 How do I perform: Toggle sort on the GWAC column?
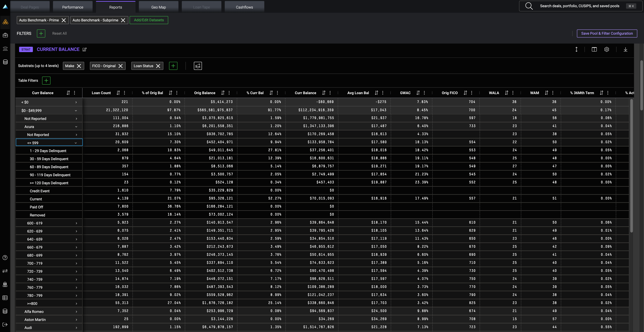[418, 93]
